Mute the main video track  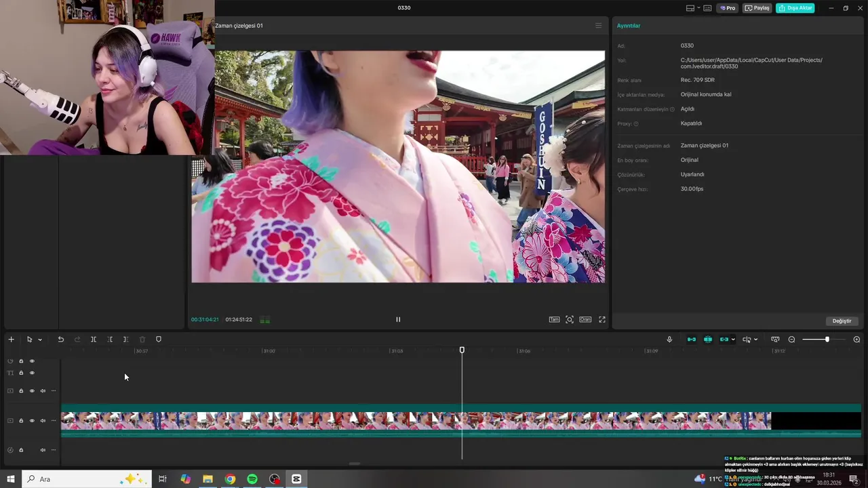pos(43,421)
